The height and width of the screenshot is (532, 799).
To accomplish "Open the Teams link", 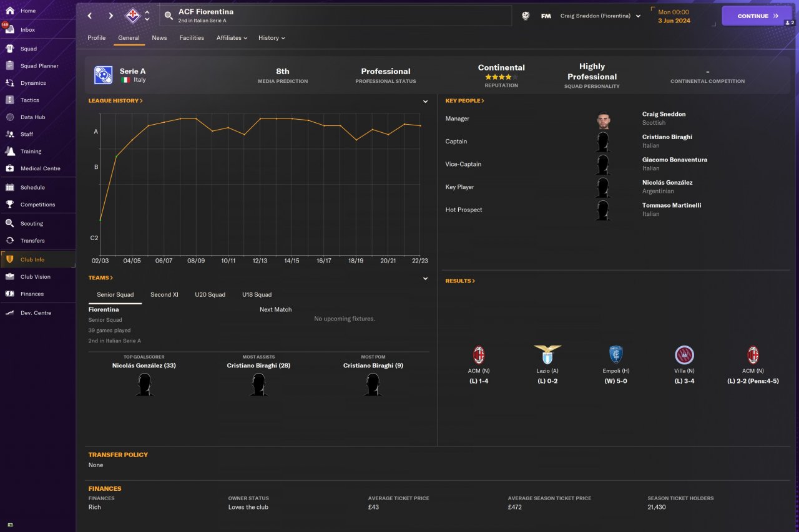I will coord(100,278).
